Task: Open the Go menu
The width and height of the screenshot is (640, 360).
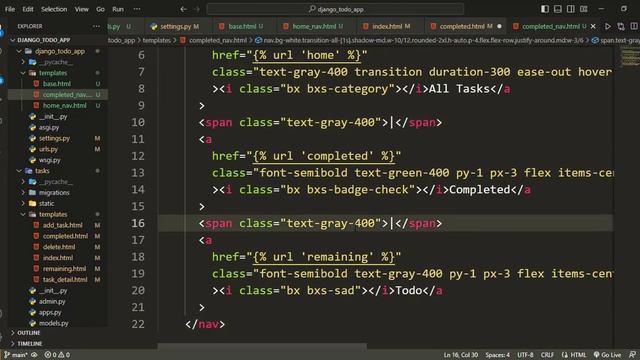Action: pyautogui.click(x=100, y=9)
